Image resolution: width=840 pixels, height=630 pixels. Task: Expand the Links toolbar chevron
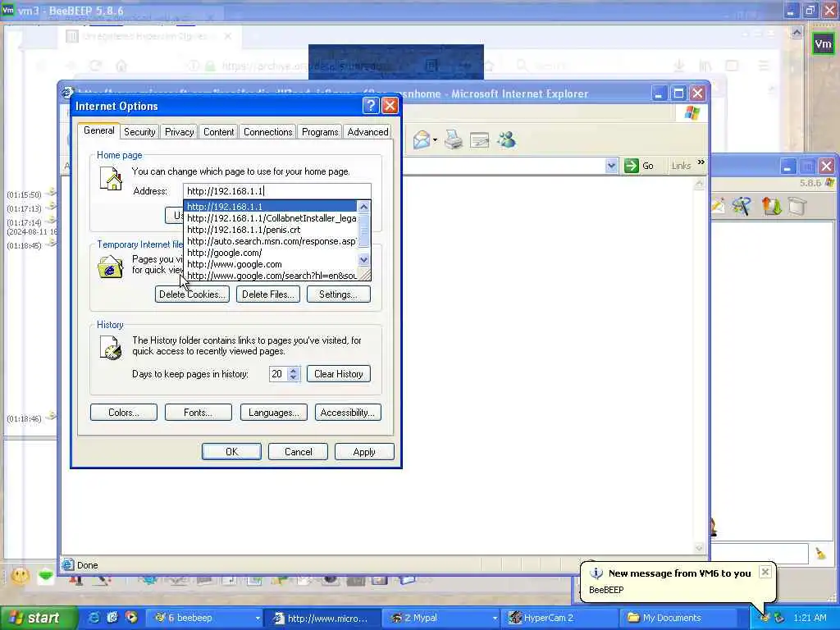(701, 162)
